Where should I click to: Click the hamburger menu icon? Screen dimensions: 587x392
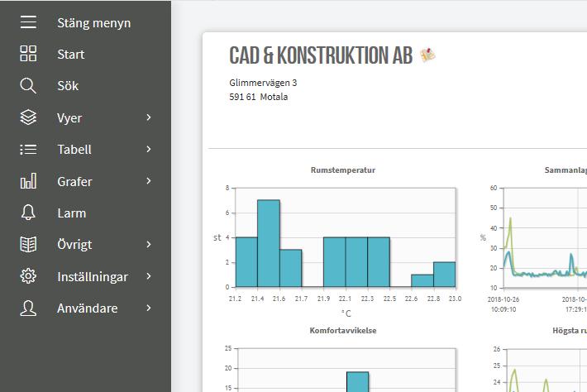click(x=28, y=22)
